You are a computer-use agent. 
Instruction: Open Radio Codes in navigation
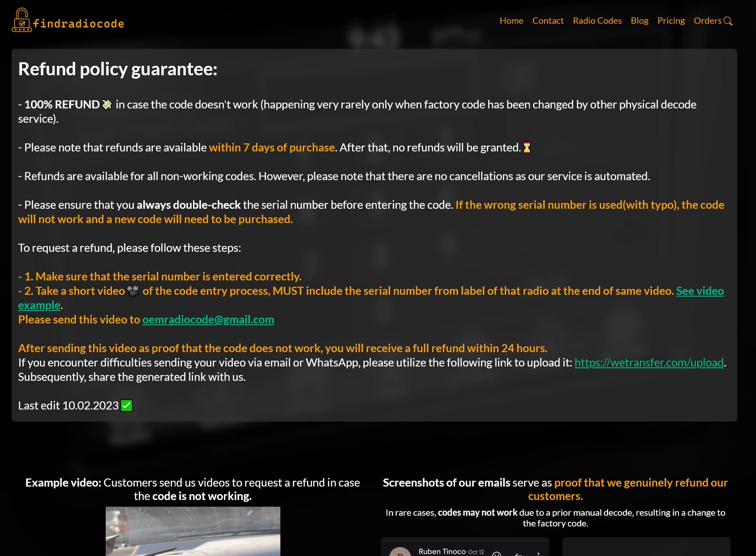coord(597,21)
